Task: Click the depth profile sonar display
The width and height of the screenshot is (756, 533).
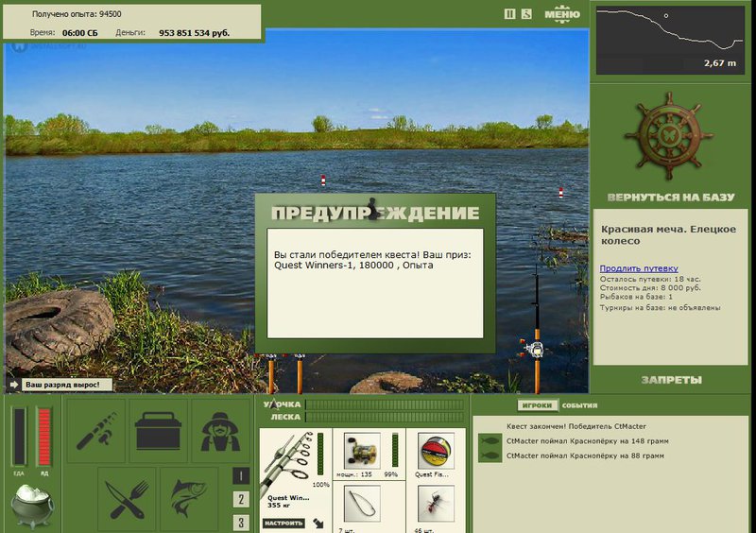Action: point(670,40)
